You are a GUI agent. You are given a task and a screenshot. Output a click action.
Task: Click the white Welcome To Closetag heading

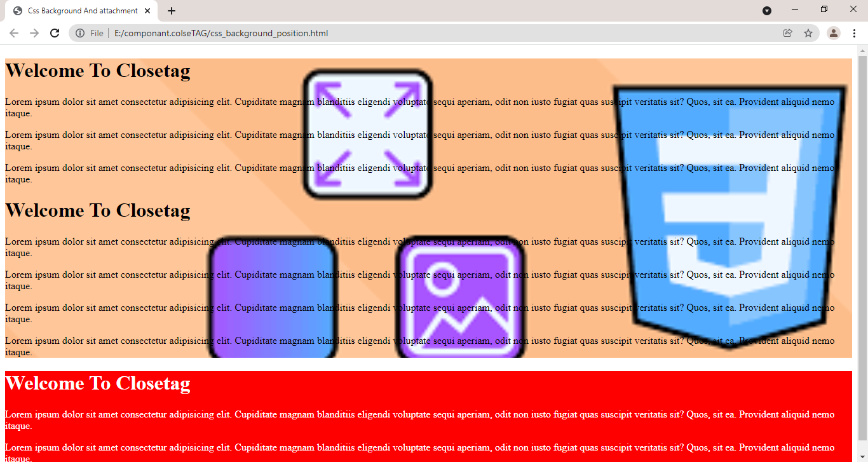[x=98, y=383]
